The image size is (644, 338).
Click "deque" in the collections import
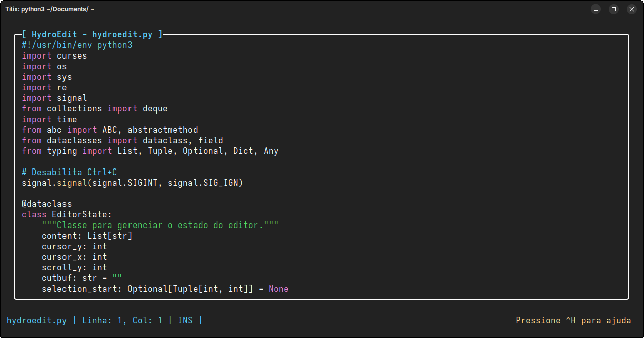(155, 109)
